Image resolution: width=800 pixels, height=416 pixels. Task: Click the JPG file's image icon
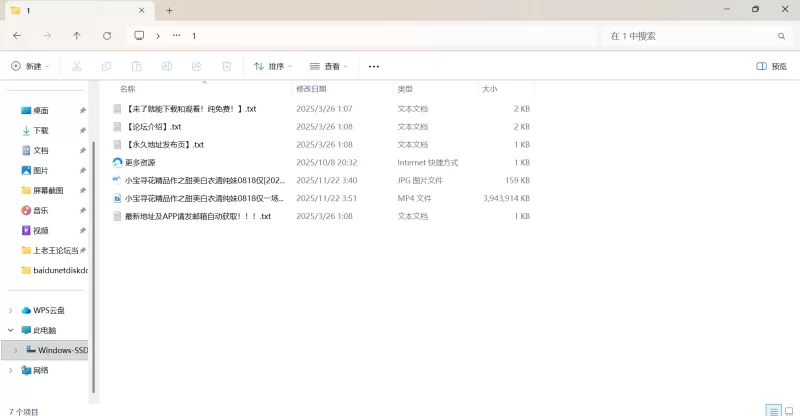117,179
